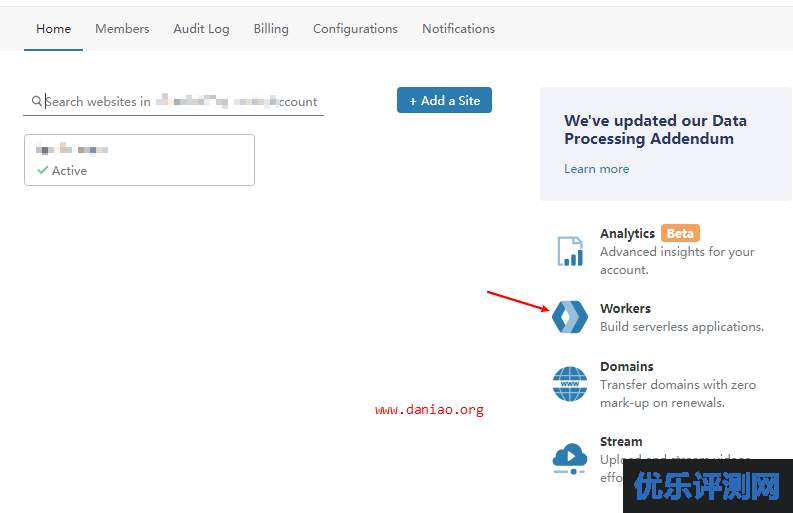Click 'Advanced insights for your account' text
This screenshot has height=513, width=793.
pos(677,261)
